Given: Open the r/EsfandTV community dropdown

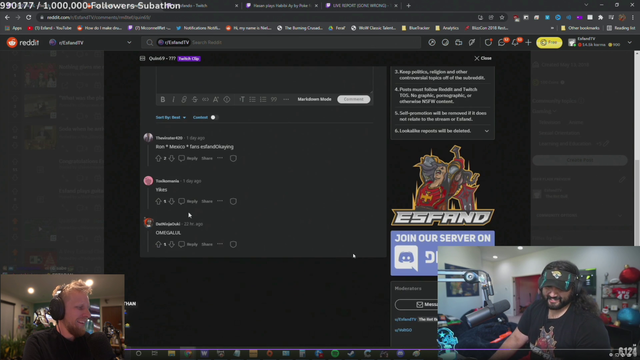Looking at the screenshot, I should point(90,42).
